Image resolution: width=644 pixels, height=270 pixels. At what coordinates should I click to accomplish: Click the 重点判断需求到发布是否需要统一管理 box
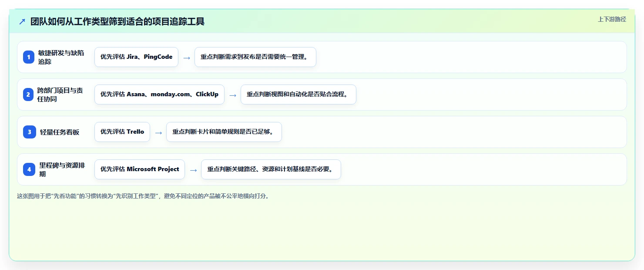coord(255,57)
